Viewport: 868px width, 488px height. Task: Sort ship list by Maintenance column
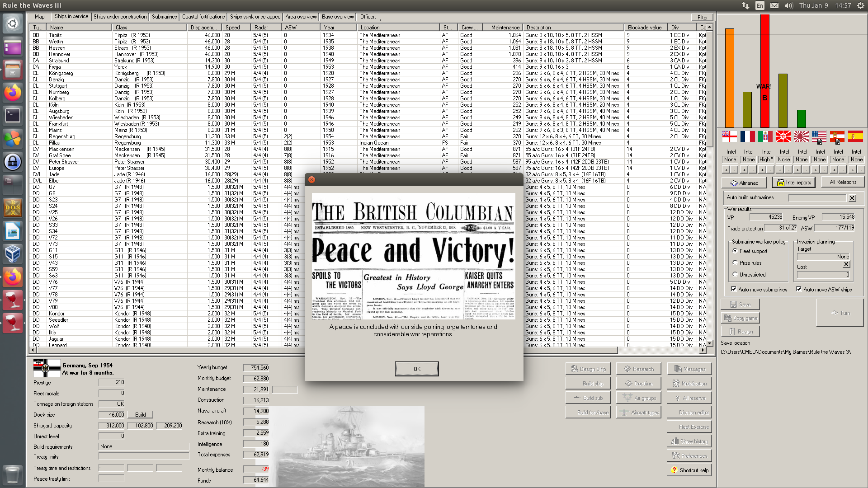point(505,28)
